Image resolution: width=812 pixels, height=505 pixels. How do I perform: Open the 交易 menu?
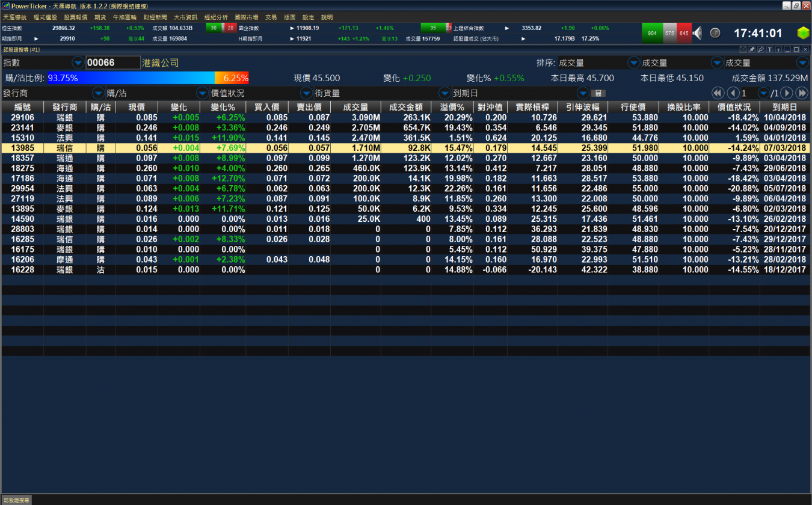click(271, 17)
